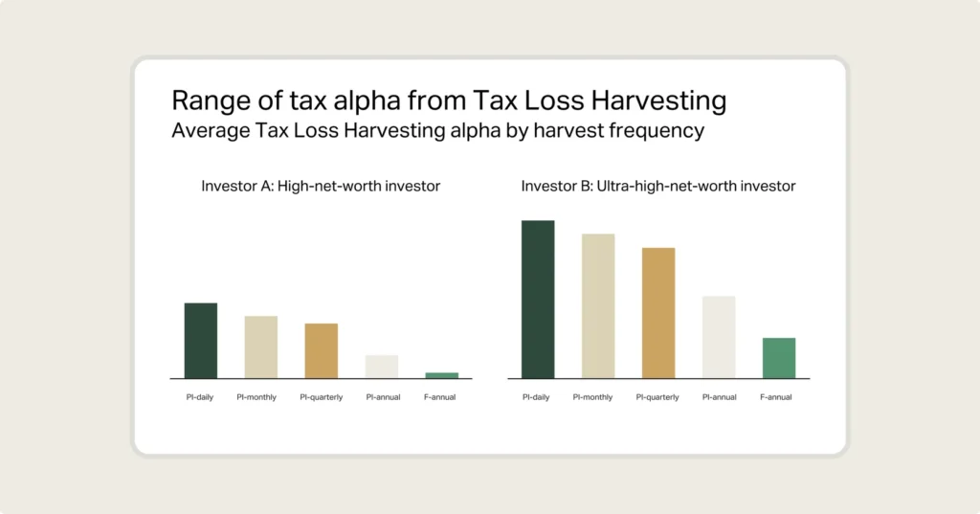Viewport: 980px width, 514px height.
Task: Select the F-annual axis label under Investor A
Action: coord(440,397)
